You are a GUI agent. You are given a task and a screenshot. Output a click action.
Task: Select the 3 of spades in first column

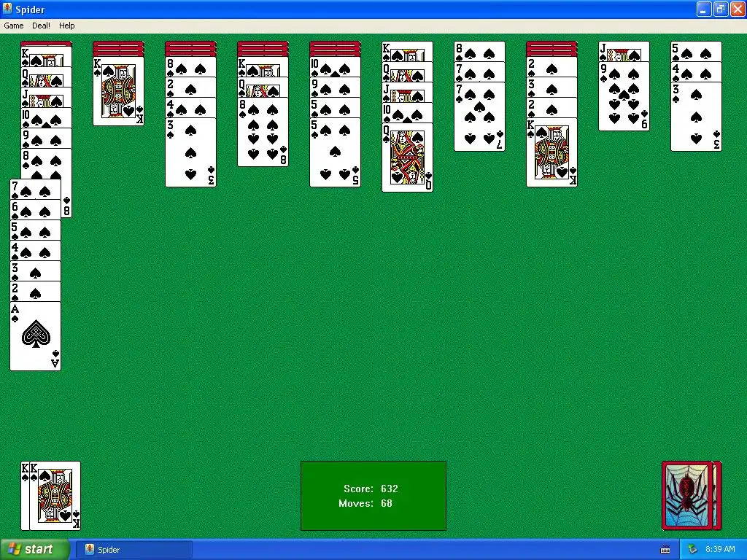pos(35,271)
